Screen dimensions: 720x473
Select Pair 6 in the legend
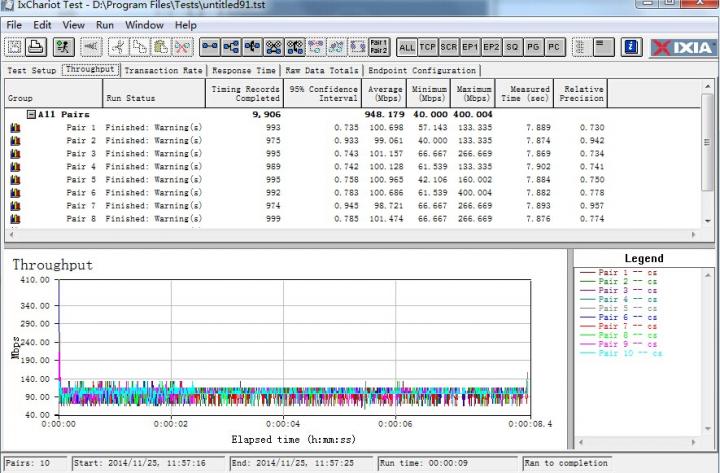click(x=618, y=317)
